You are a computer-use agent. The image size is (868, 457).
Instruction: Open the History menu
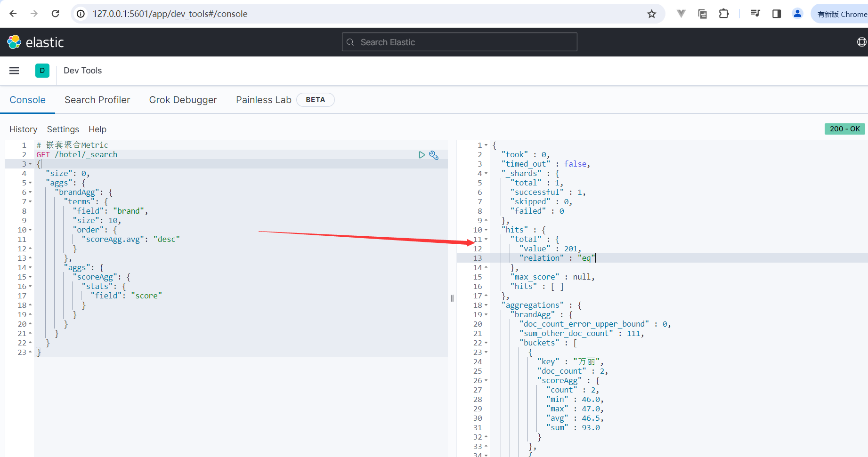pyautogui.click(x=24, y=129)
